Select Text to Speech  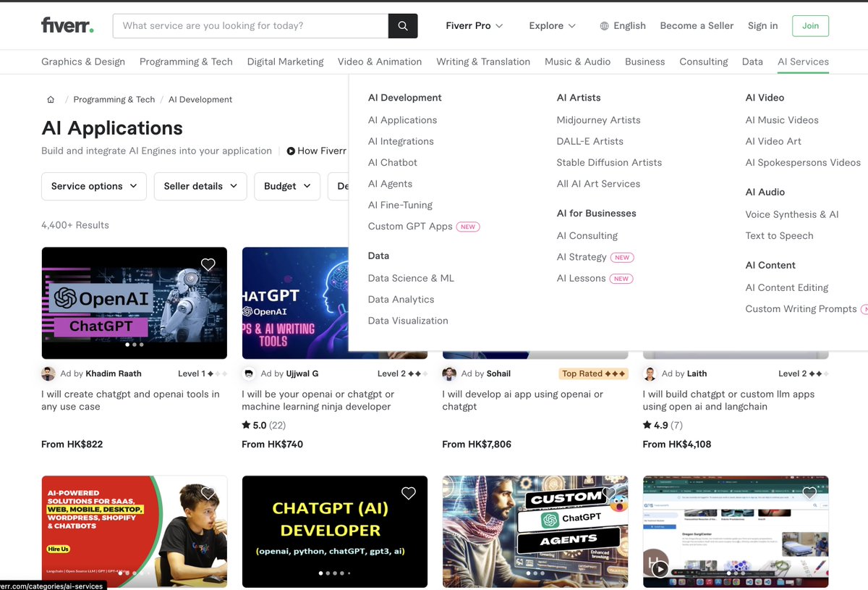(x=779, y=235)
